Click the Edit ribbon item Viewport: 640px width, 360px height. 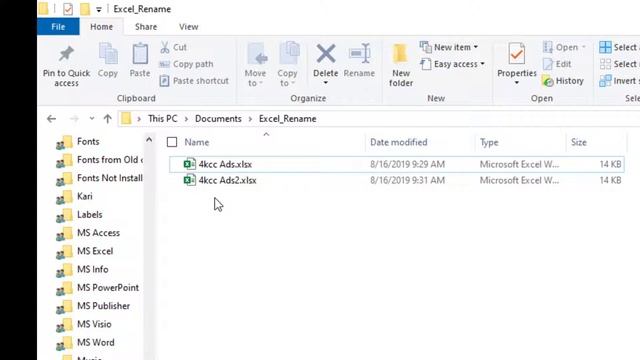557,64
